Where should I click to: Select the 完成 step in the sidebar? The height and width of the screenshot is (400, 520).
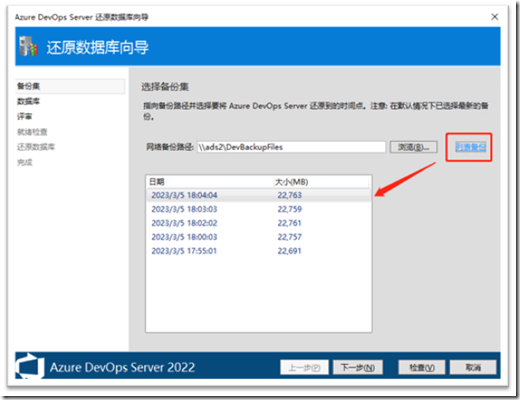coord(25,162)
